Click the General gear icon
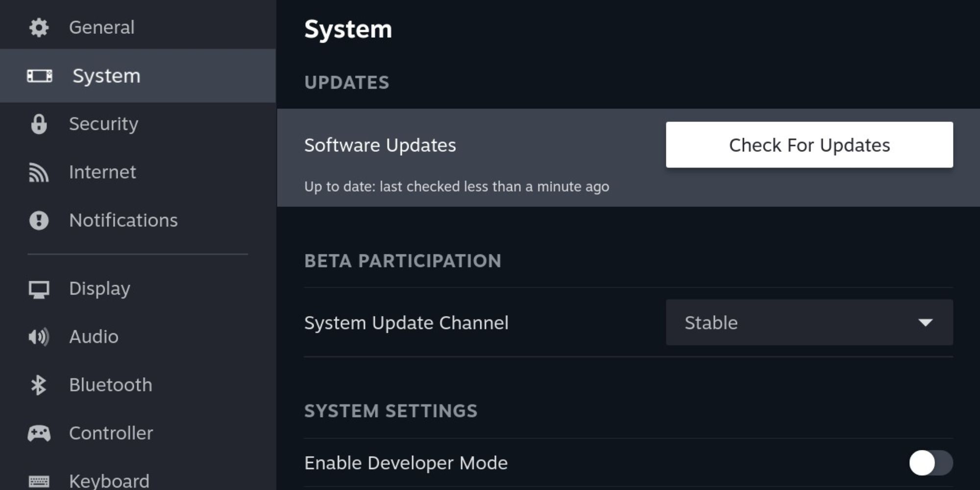The width and height of the screenshot is (980, 490). point(39,27)
